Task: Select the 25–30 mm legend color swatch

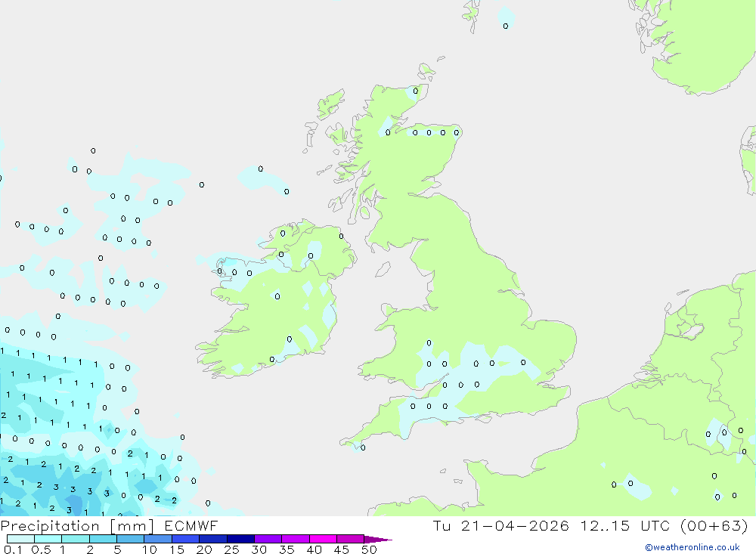Action: (240, 539)
